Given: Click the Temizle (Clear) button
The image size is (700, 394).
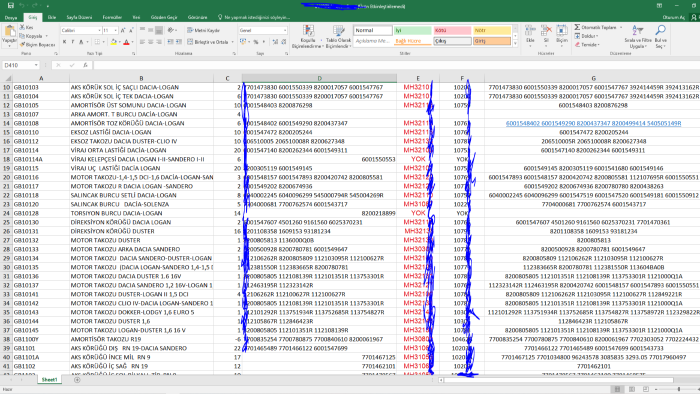Looking at the screenshot, I should click(x=587, y=45).
